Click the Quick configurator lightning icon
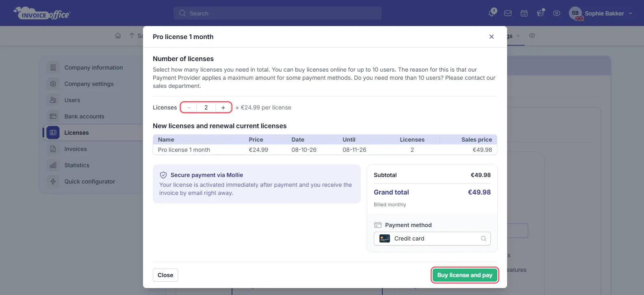Screen dimensions: 644x295 (x=53, y=181)
